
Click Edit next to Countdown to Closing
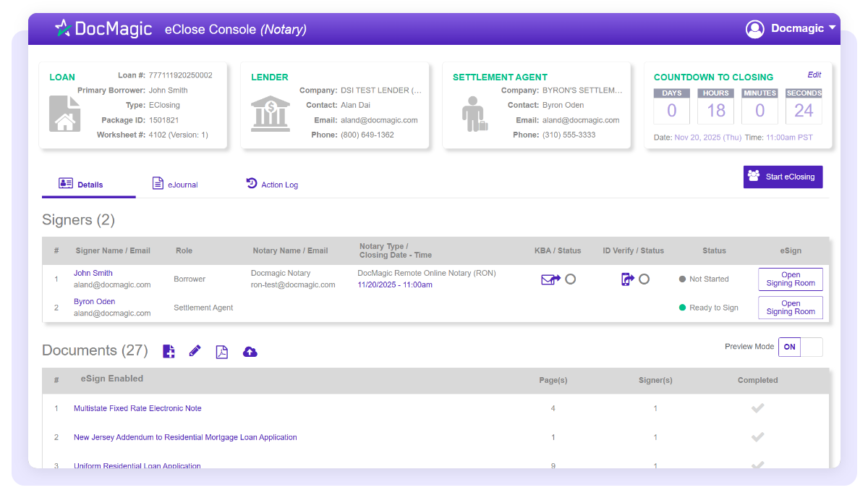[x=814, y=75]
